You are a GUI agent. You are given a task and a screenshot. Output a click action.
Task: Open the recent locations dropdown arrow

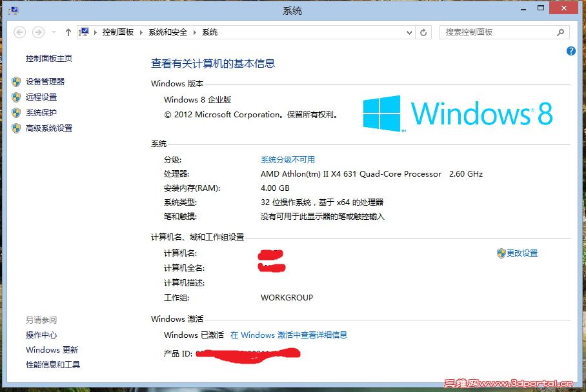pyautogui.click(x=54, y=32)
